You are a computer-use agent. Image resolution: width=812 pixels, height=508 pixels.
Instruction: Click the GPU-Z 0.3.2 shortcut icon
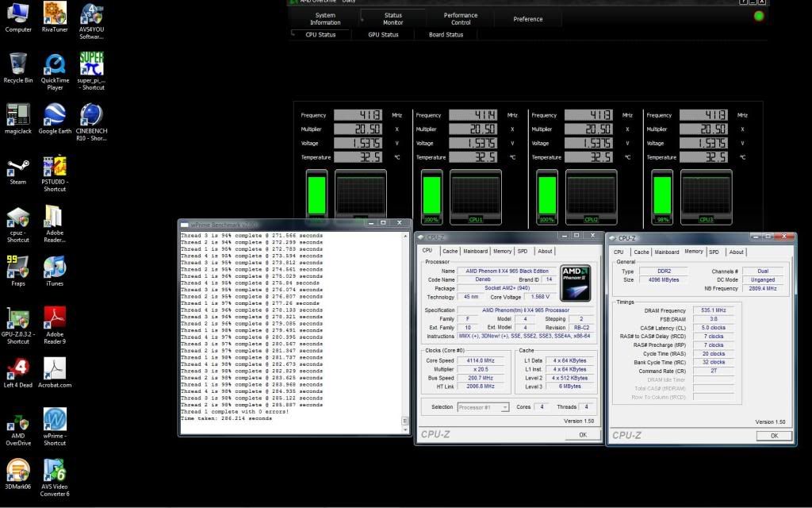point(18,325)
